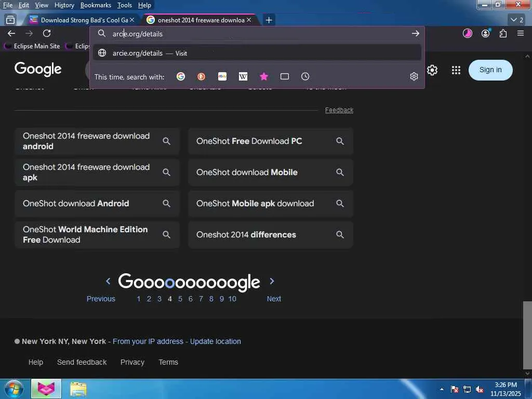The height and width of the screenshot is (399, 532).
Task: Open the Firefox View workspace icon
Action: (x=10, y=20)
